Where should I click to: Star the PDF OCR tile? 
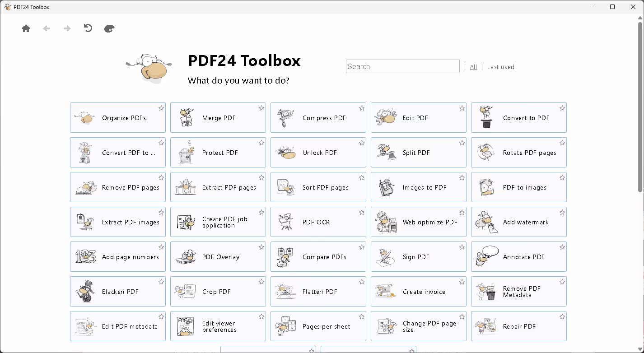[362, 212]
